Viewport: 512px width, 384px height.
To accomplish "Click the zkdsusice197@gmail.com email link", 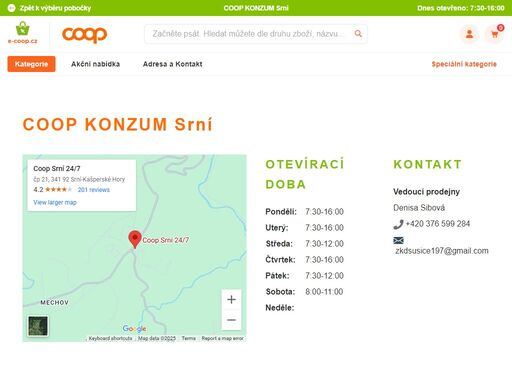I will coord(442,251).
